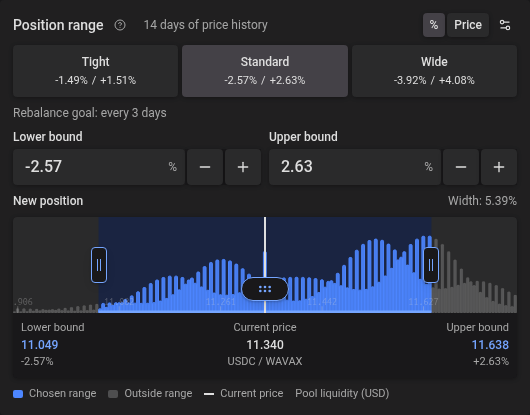This screenshot has width=530, height=415.
Task: Click the New position heading
Action: coord(48,201)
